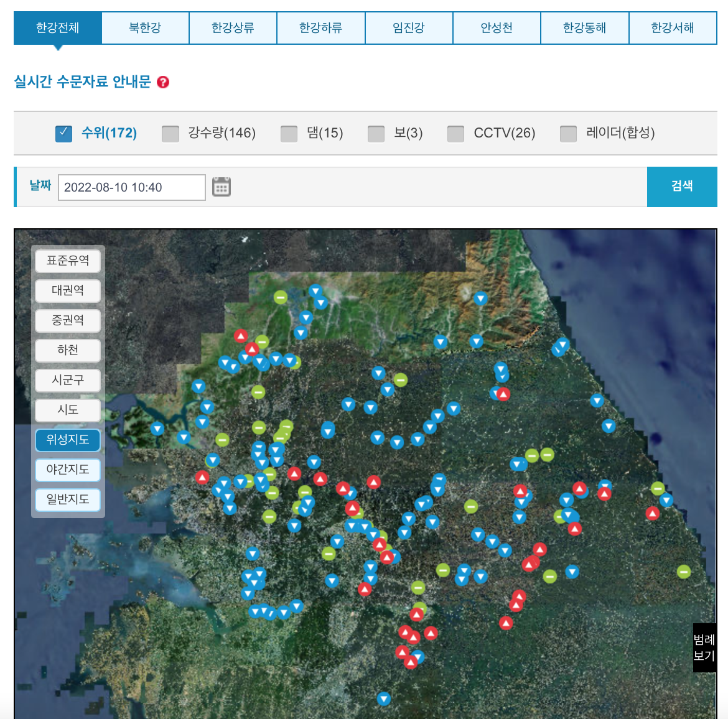
Task: Select the 안성천 tab
Action: pyautogui.click(x=497, y=28)
